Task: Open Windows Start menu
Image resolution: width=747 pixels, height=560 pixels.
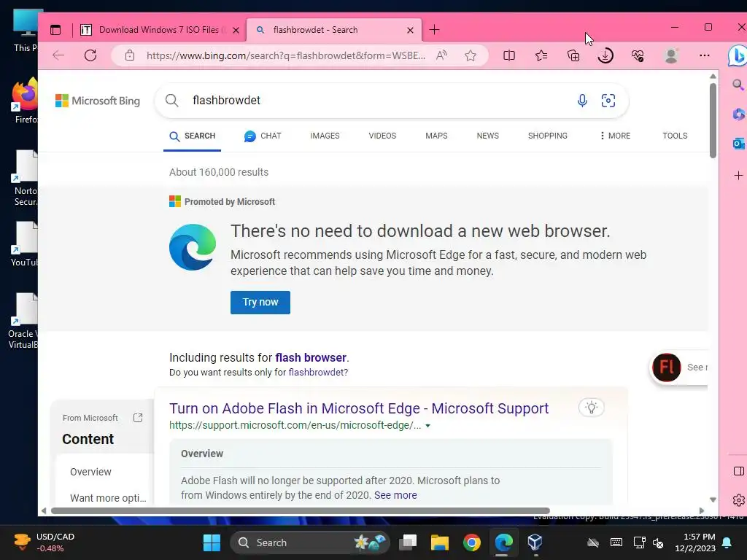Action: point(212,542)
